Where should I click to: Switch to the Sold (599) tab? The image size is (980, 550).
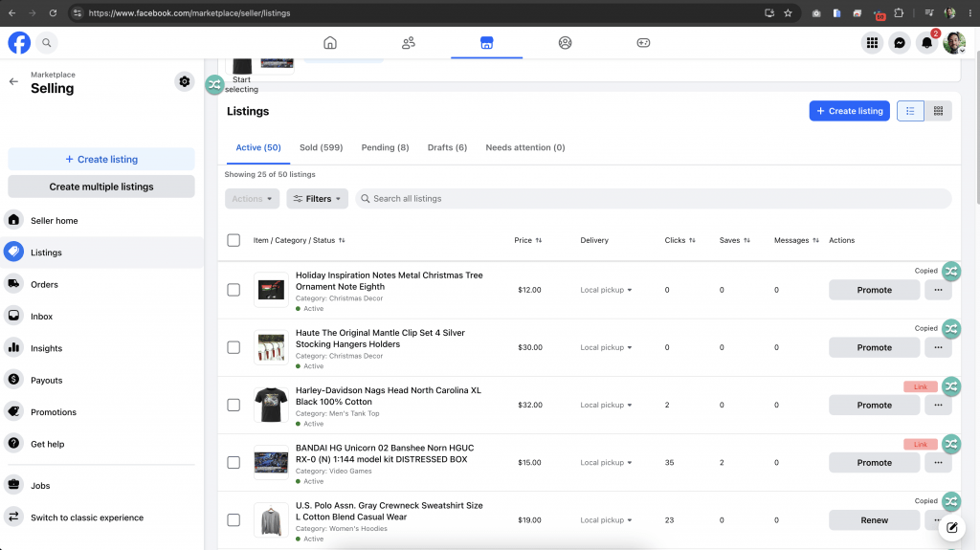pyautogui.click(x=322, y=147)
